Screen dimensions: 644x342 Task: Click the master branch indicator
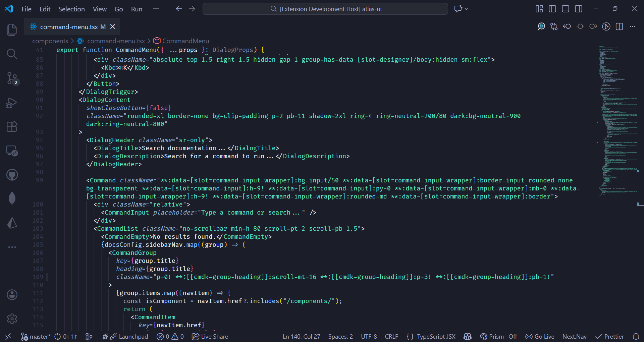pyautogui.click(x=36, y=336)
